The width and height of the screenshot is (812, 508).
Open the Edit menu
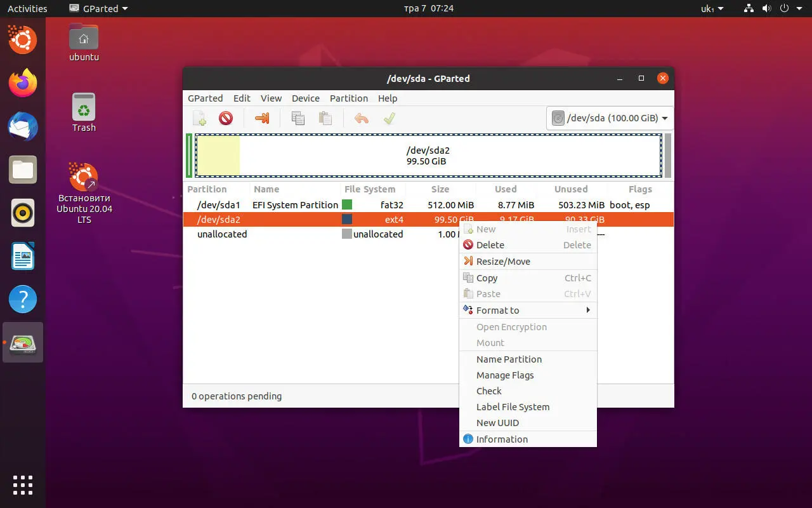[242, 98]
